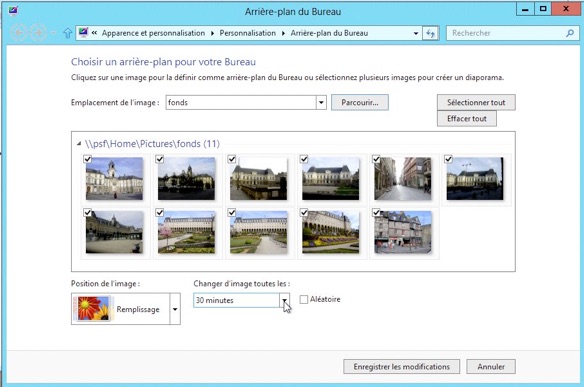This screenshot has height=387, width=584.
Task: Enable the Aléatoire checkbox
Action: (304, 299)
